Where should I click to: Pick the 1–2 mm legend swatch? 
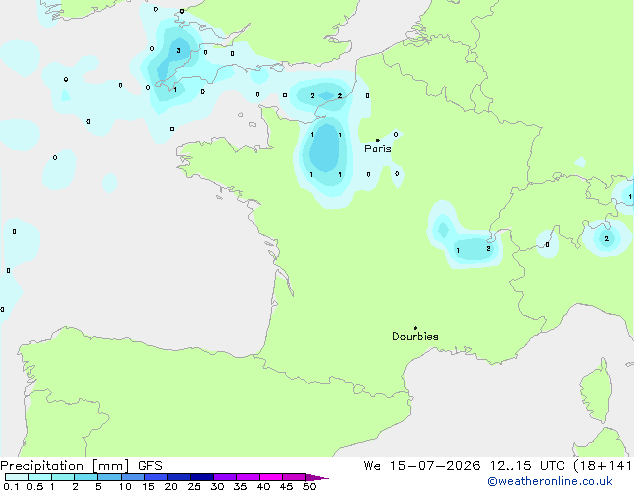pyautogui.click(x=63, y=477)
